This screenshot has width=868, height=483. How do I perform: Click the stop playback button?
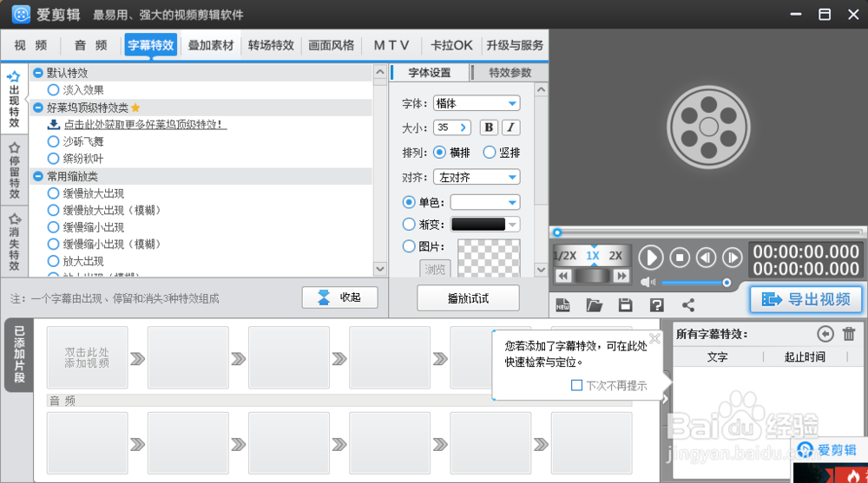pyautogui.click(x=680, y=258)
